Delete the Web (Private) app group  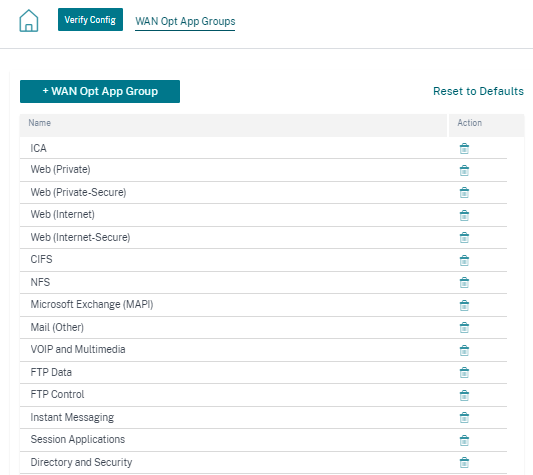[464, 170]
